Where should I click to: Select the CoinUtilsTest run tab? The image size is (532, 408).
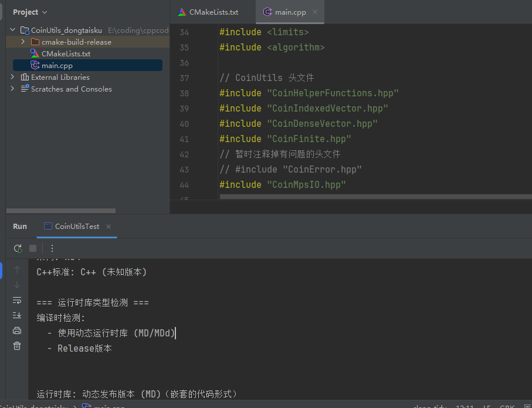[x=74, y=226]
